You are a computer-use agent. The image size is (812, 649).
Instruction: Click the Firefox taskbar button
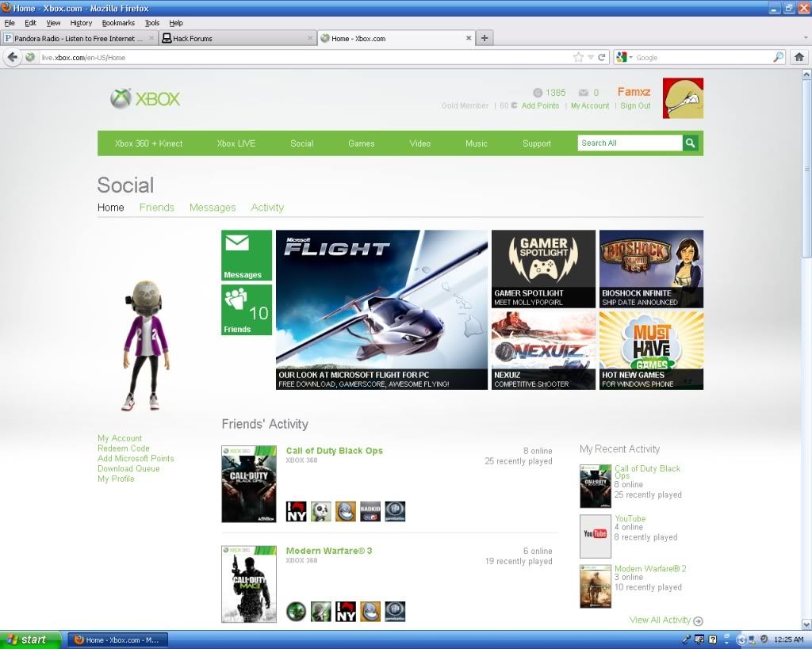coord(118,639)
